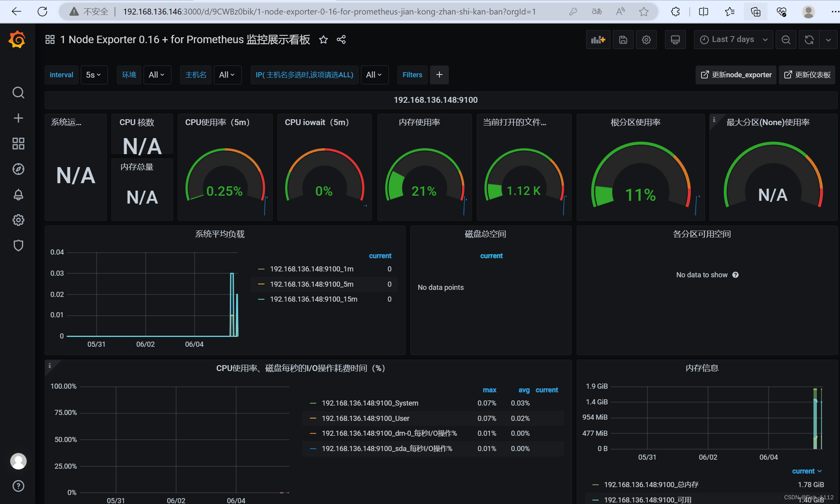Open the Explore compass icon
The image size is (840, 504).
[x=18, y=169]
